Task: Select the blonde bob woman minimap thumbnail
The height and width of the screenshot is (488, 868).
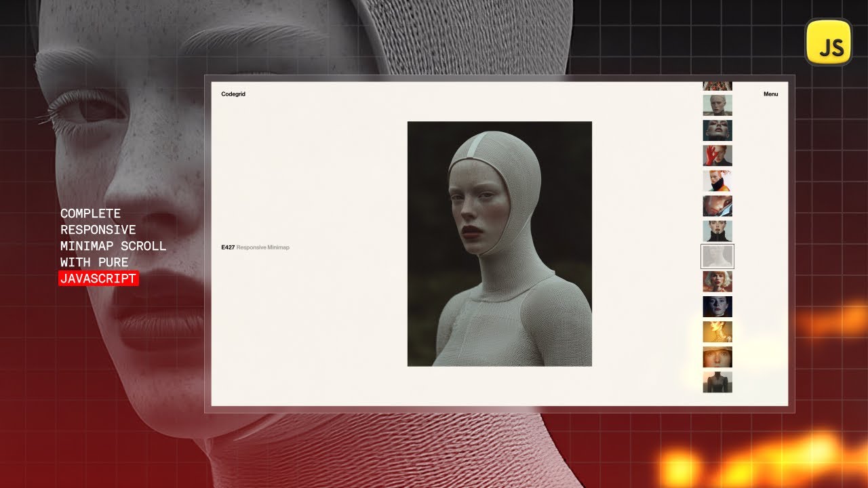Action: tap(717, 281)
